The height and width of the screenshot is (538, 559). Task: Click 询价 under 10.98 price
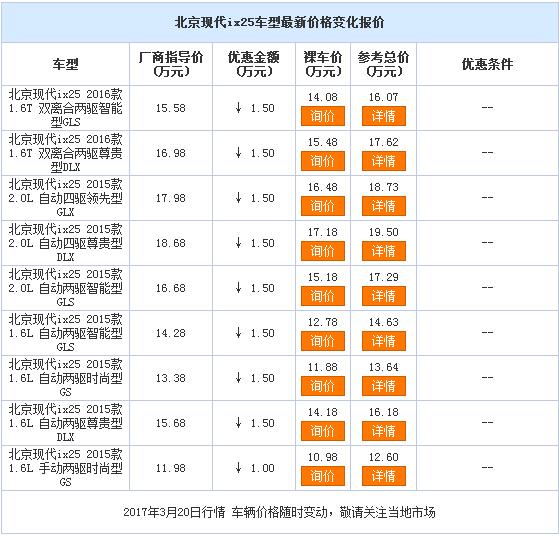coord(323,476)
